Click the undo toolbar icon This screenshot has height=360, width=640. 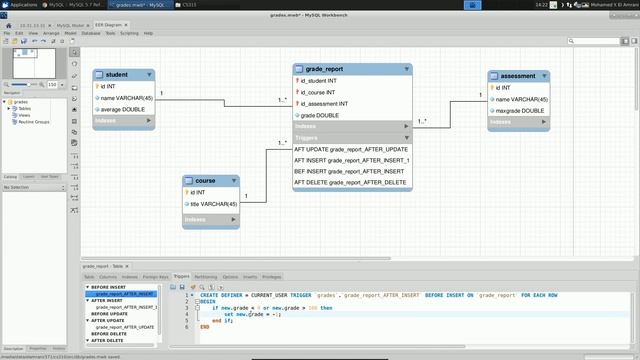click(x=35, y=41)
